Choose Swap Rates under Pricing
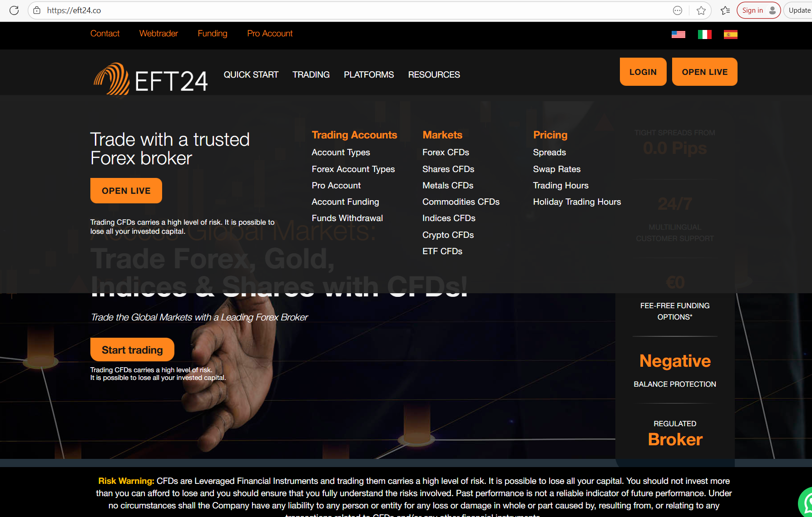 point(556,169)
